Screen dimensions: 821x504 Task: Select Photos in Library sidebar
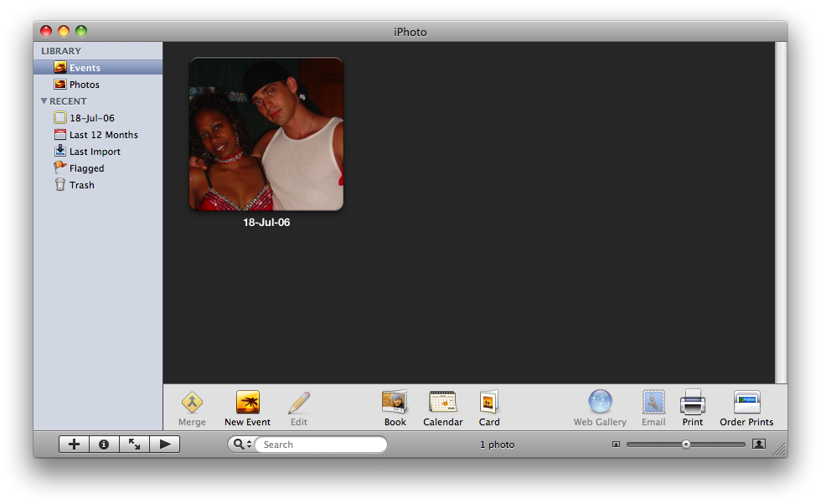(x=84, y=85)
